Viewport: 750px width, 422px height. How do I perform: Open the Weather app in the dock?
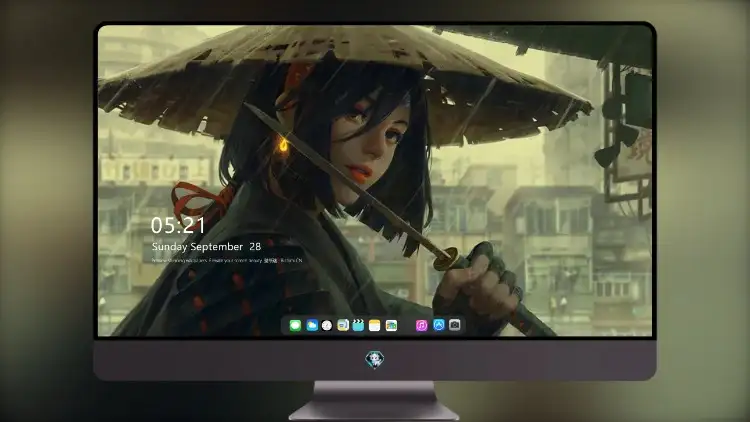click(312, 325)
